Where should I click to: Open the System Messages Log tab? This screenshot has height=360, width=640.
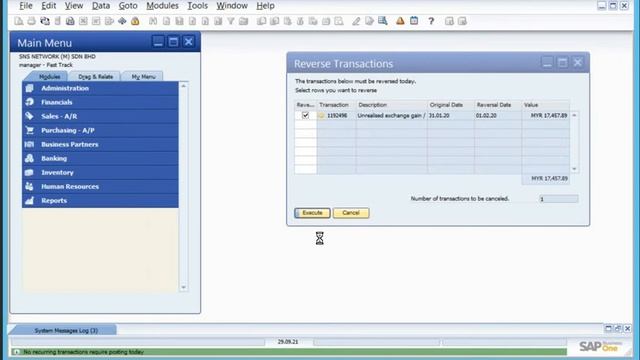pyautogui.click(x=66, y=330)
